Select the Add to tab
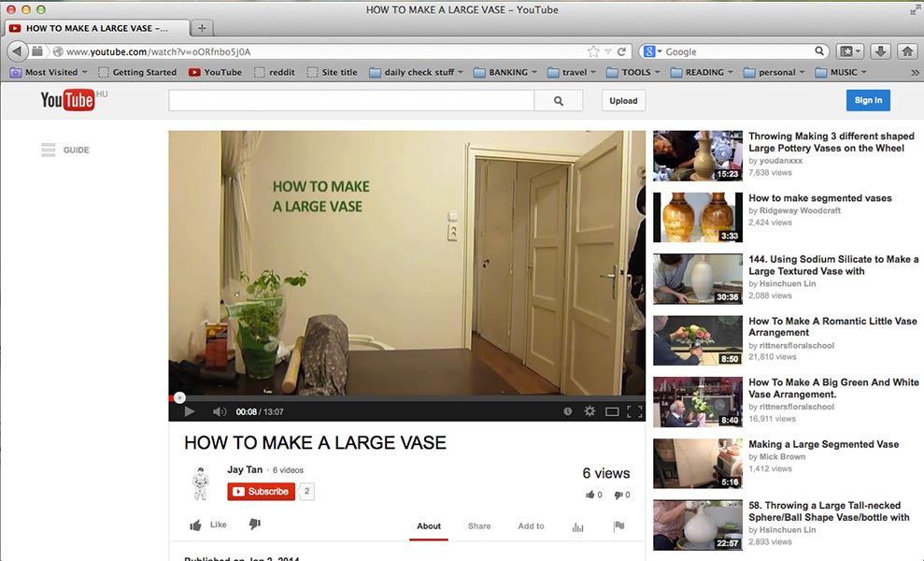This screenshot has height=561, width=924. pyautogui.click(x=531, y=526)
